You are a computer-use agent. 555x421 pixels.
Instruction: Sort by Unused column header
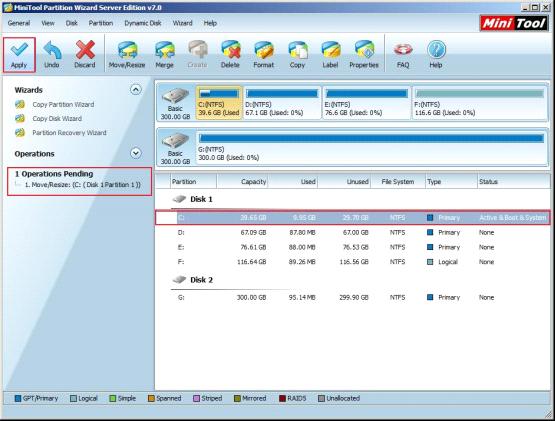click(x=344, y=182)
